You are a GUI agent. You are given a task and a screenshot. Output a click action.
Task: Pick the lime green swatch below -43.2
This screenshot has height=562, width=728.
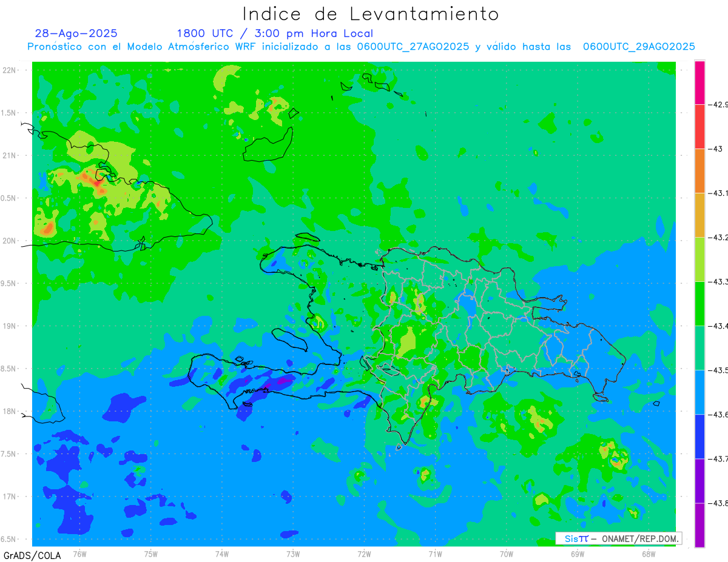699,259
